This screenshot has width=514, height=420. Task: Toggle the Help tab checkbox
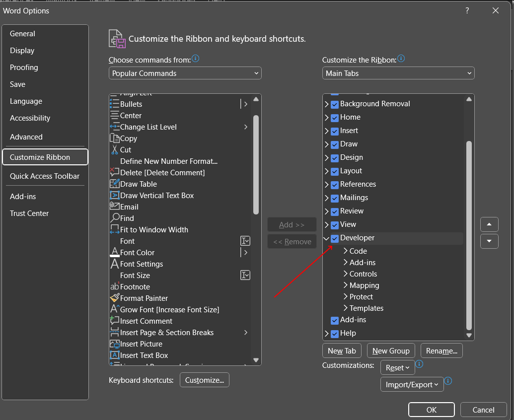click(x=334, y=334)
